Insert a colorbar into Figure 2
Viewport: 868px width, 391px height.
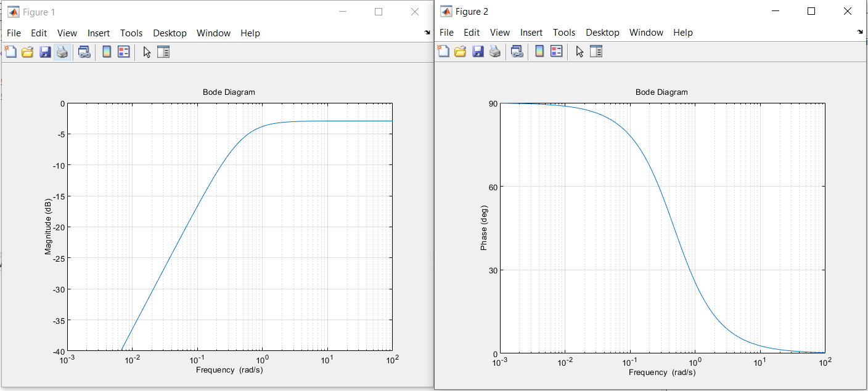[x=538, y=52]
